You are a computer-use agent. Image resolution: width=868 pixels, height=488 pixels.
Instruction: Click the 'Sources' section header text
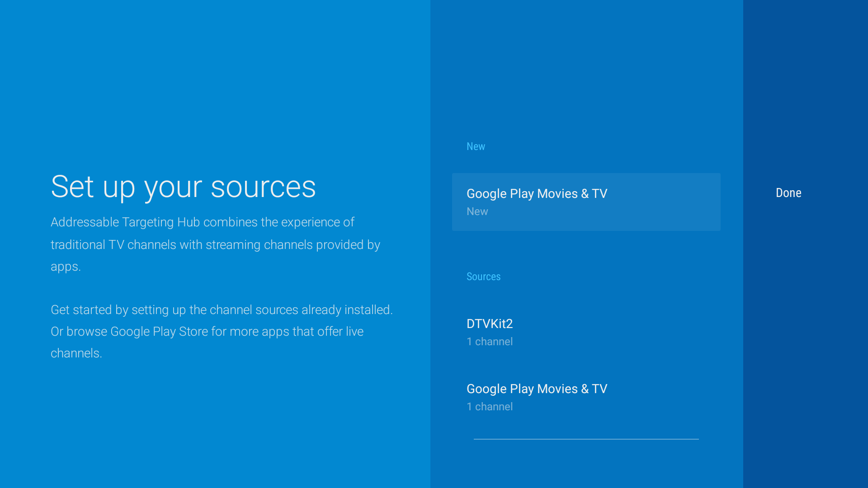(x=483, y=277)
